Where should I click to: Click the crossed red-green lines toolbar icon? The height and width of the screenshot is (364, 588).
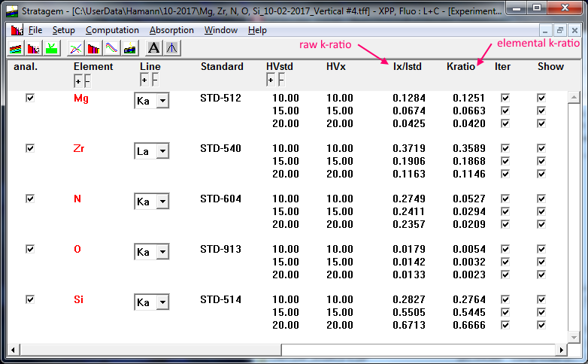click(76, 48)
